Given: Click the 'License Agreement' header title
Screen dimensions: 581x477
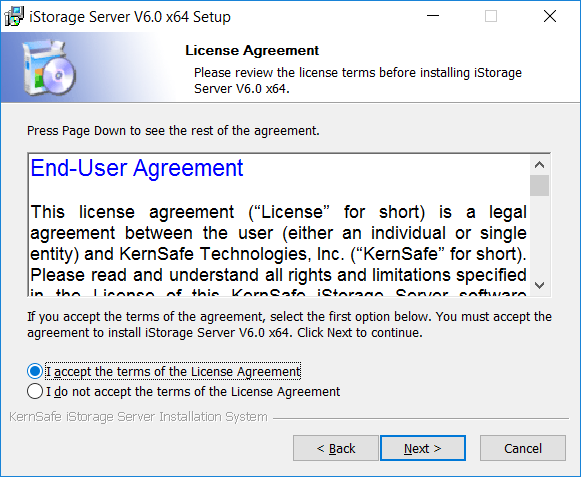Looking at the screenshot, I should click(x=252, y=50).
